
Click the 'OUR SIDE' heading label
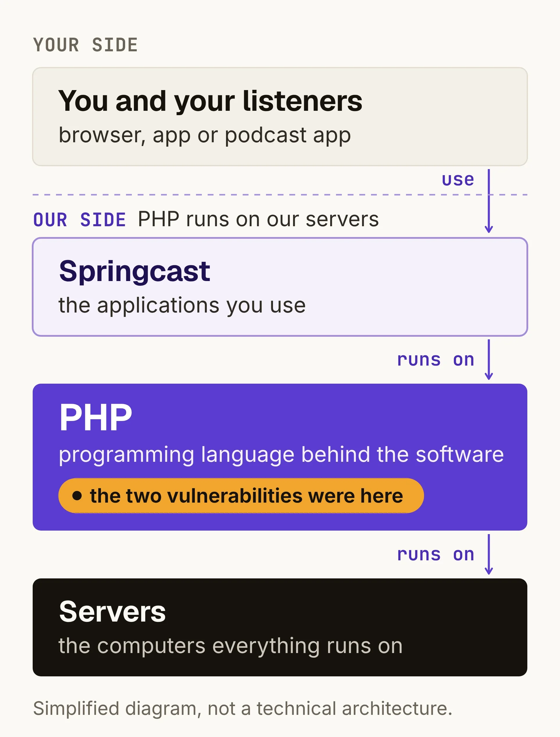tap(79, 220)
